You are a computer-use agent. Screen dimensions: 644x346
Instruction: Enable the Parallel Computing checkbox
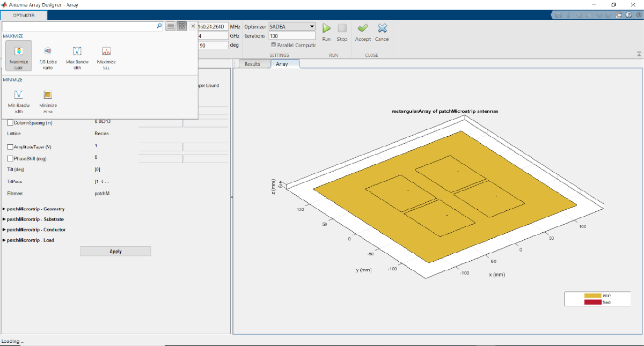274,45
